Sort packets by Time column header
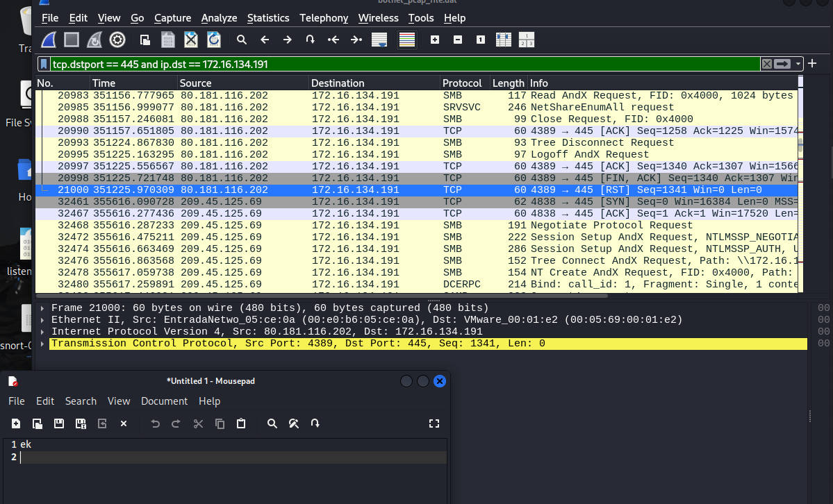The width and height of the screenshot is (833, 504). point(133,83)
